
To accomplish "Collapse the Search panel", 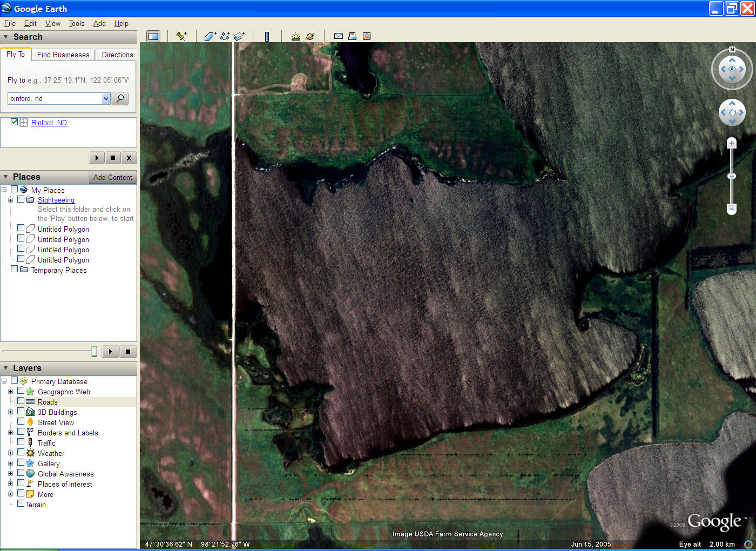I will 6,37.
